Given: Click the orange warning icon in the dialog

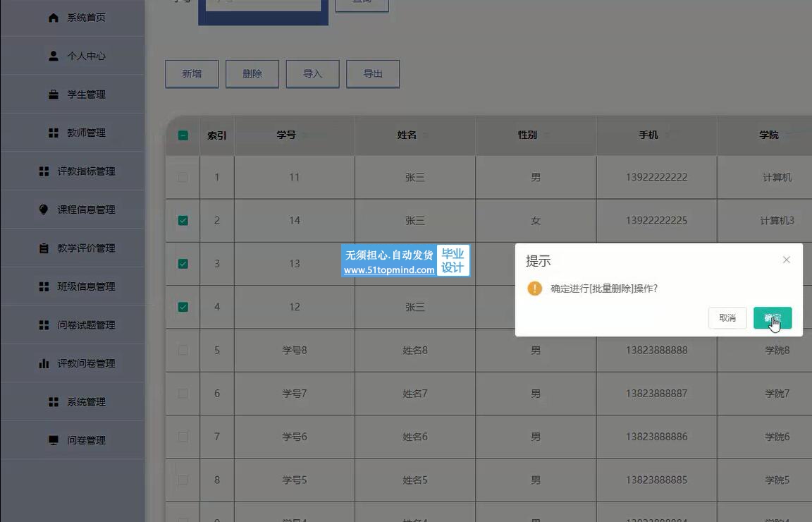Looking at the screenshot, I should [x=534, y=289].
